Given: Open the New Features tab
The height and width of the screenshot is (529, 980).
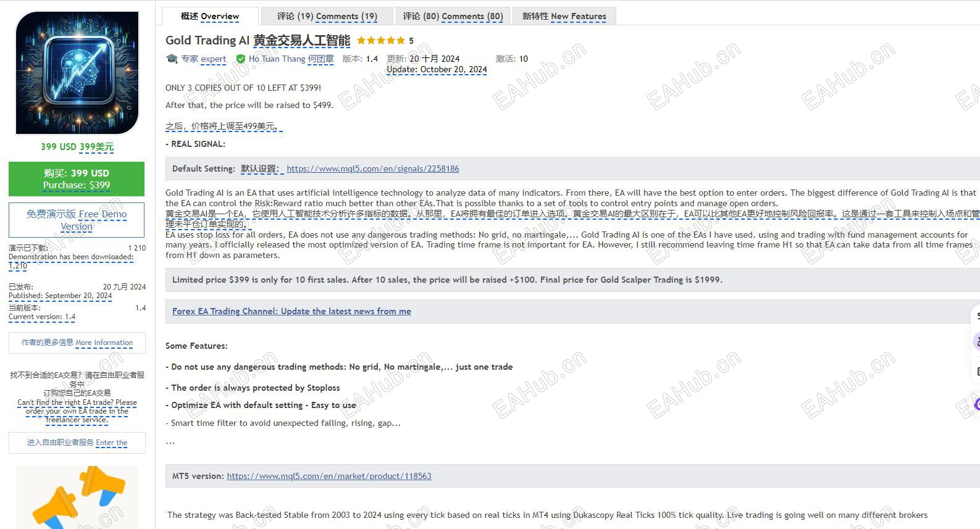Looking at the screenshot, I should [564, 16].
